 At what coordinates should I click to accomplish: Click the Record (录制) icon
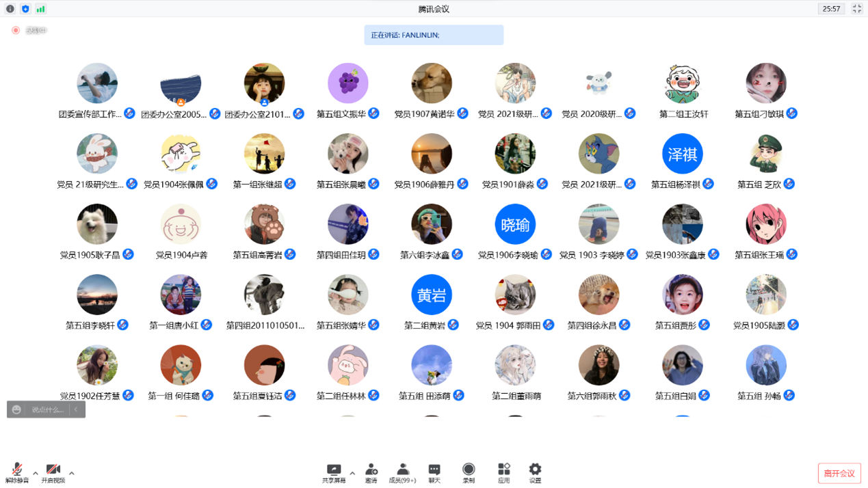(x=469, y=472)
